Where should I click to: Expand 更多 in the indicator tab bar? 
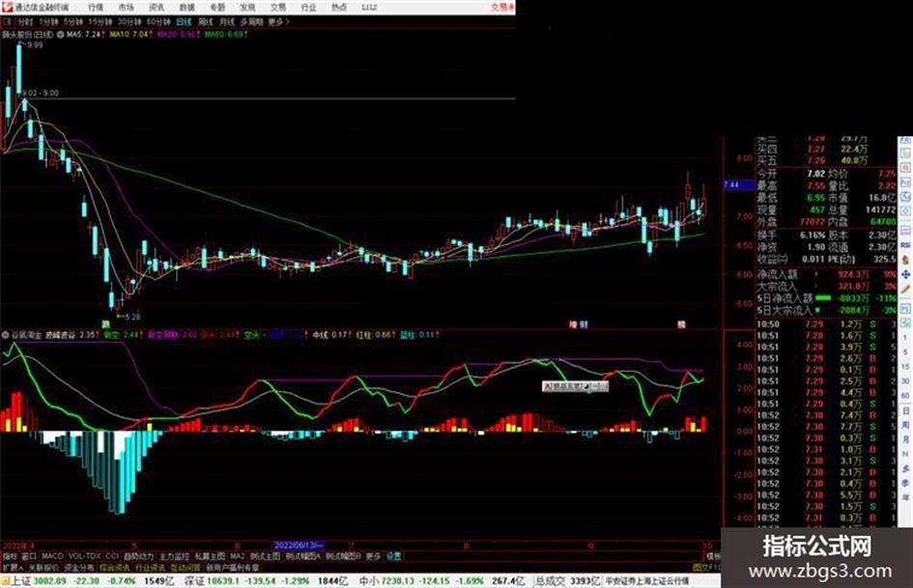point(373,556)
